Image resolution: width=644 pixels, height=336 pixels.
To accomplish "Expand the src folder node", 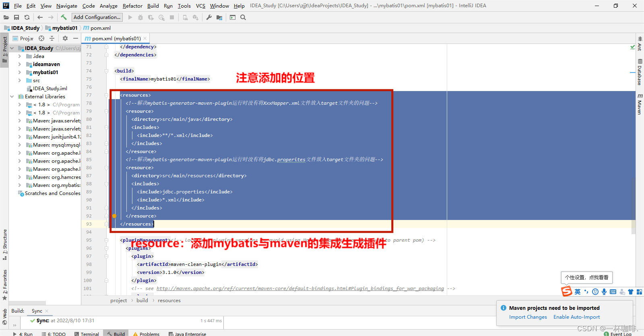I will pyautogui.click(x=20, y=80).
